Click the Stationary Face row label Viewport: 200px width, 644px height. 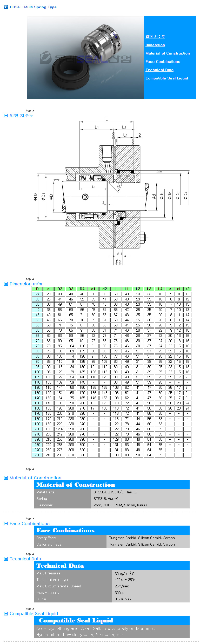pyautogui.click(x=49, y=544)
